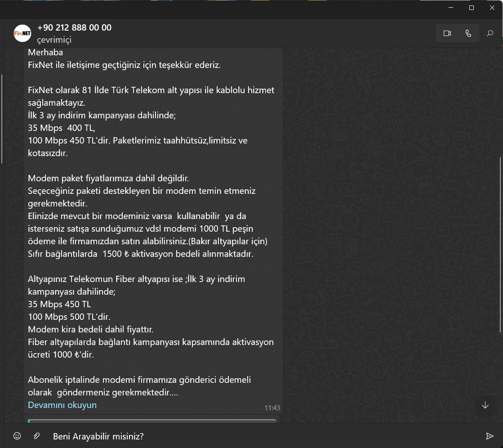This screenshot has height=448, width=503.
Task: Click the 11:43 message timestamp
Action: click(x=272, y=408)
